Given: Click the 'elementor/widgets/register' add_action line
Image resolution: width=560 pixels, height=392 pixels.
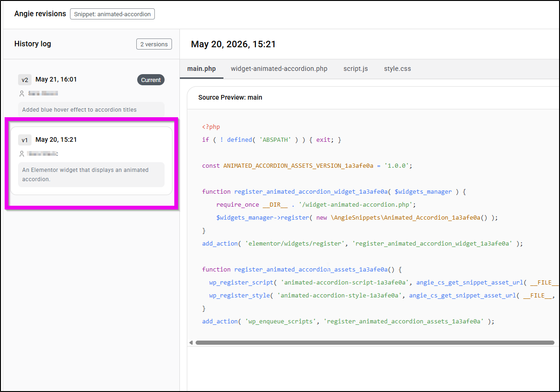Looking at the screenshot, I should (x=363, y=243).
